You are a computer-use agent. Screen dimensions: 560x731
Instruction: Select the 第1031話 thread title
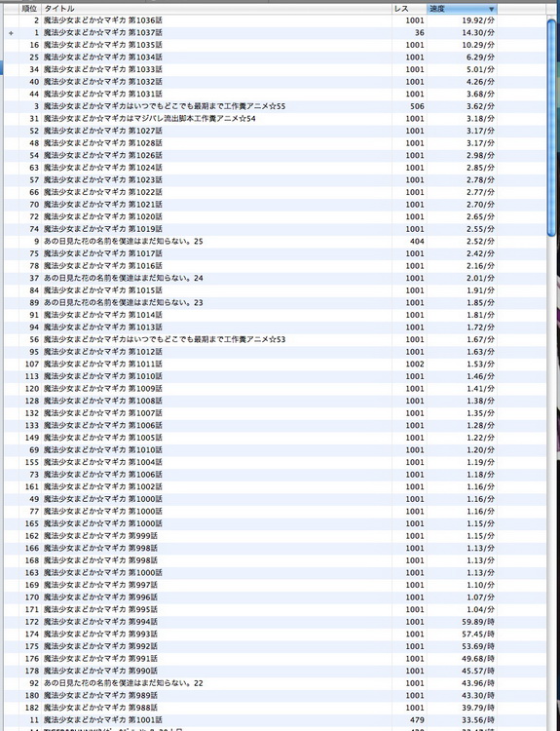click(x=103, y=95)
